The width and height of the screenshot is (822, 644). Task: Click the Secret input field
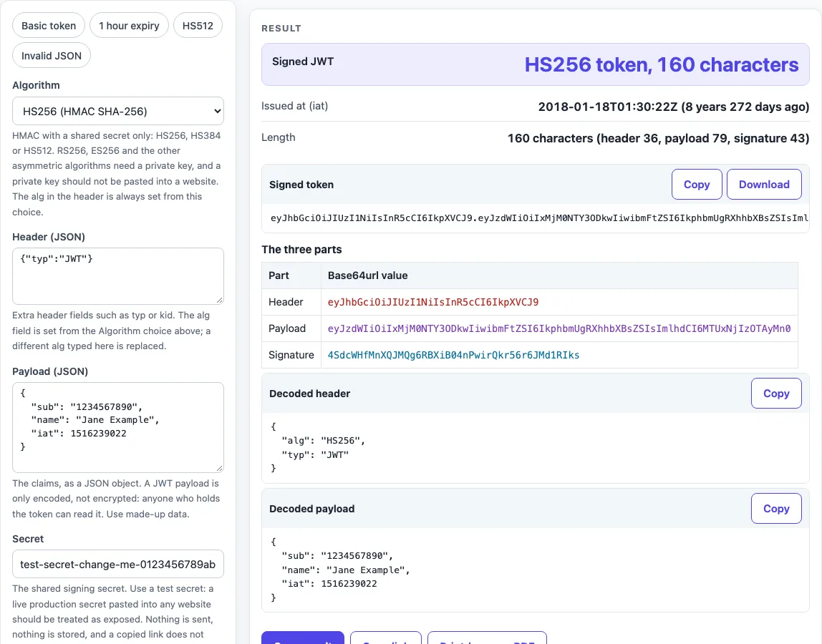118,565
